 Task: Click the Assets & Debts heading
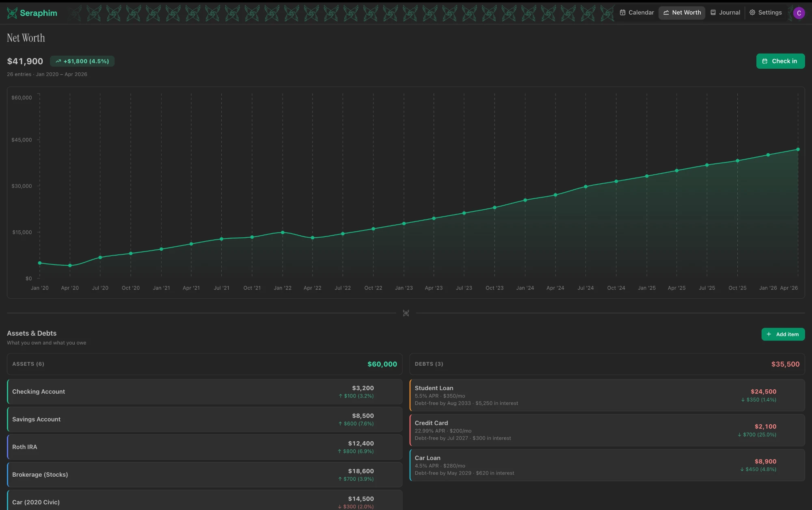click(x=32, y=333)
